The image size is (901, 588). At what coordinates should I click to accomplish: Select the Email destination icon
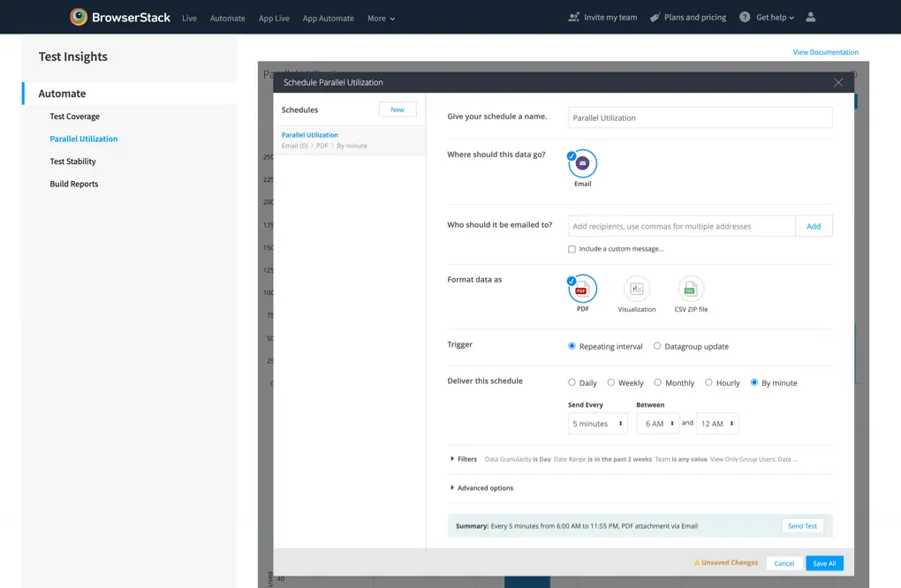point(583,163)
